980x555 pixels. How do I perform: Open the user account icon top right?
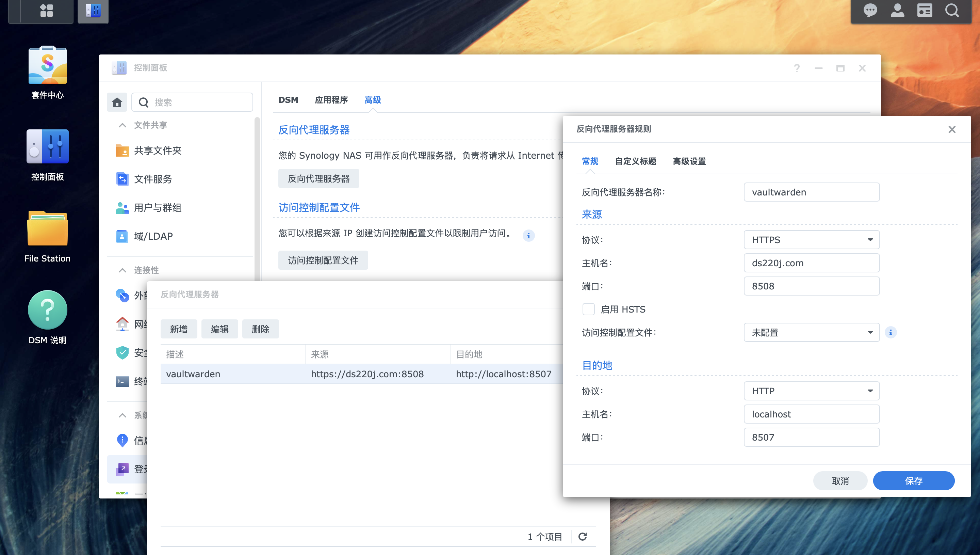(898, 11)
